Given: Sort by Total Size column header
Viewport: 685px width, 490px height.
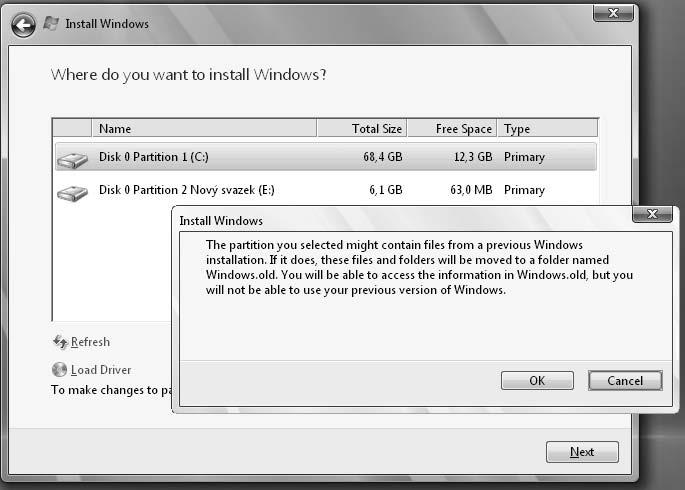Looking at the screenshot, I should pyautogui.click(x=362, y=129).
